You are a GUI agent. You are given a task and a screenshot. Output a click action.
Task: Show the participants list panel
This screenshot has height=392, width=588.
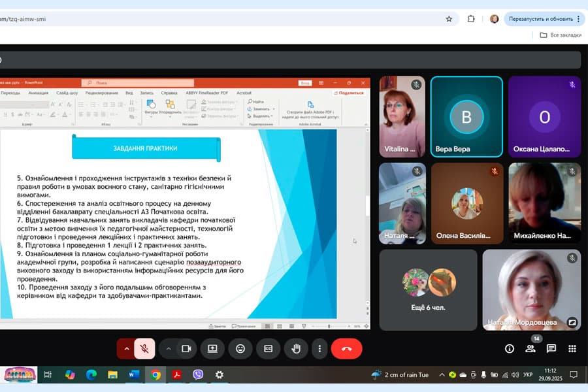(x=531, y=349)
